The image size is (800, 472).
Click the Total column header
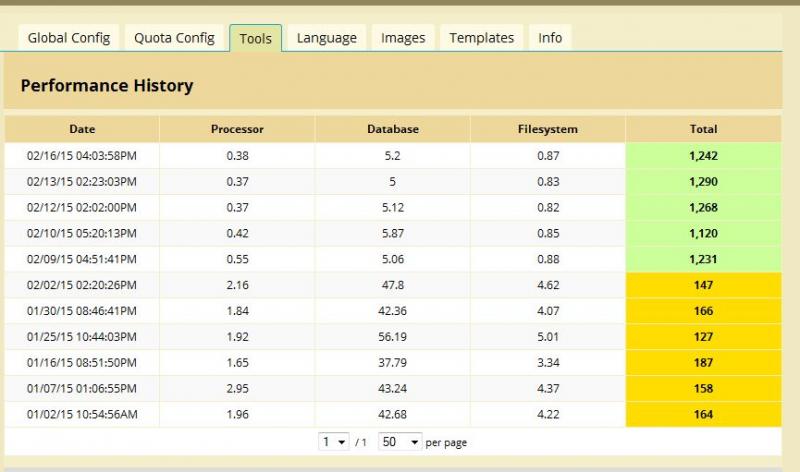704,129
